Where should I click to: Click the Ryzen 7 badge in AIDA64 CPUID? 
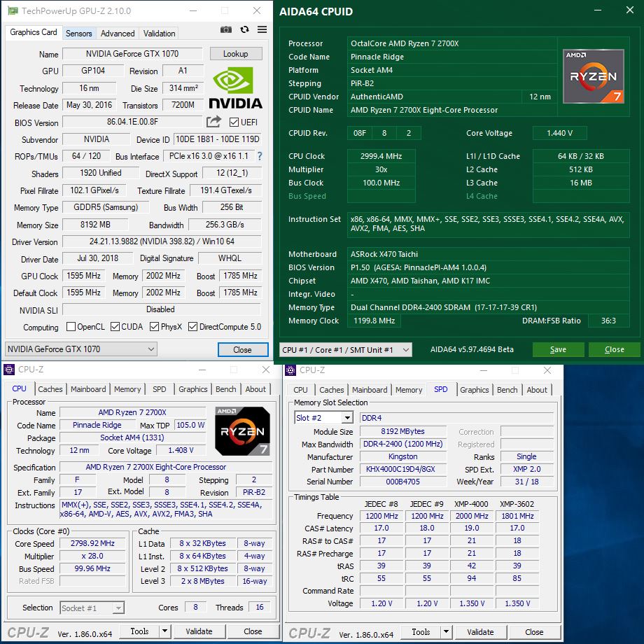click(593, 76)
